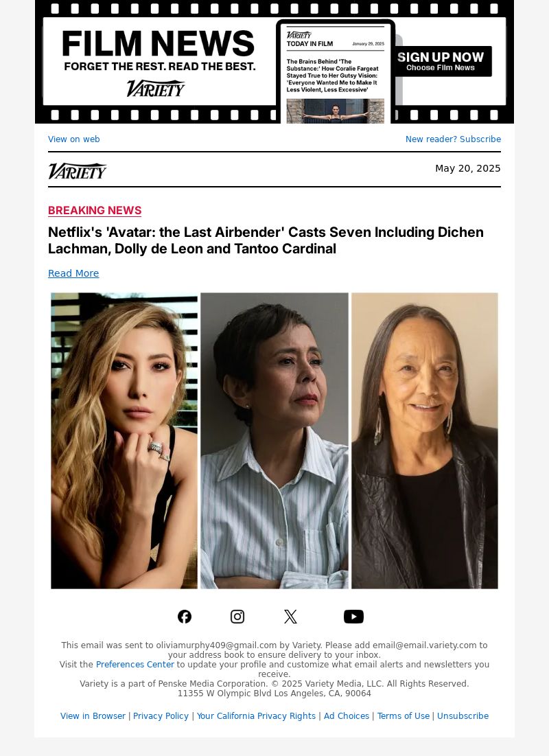Screen dimensions: 549x756
Task: Click the Sign Up Now banner button
Action: pyautogui.click(x=441, y=61)
